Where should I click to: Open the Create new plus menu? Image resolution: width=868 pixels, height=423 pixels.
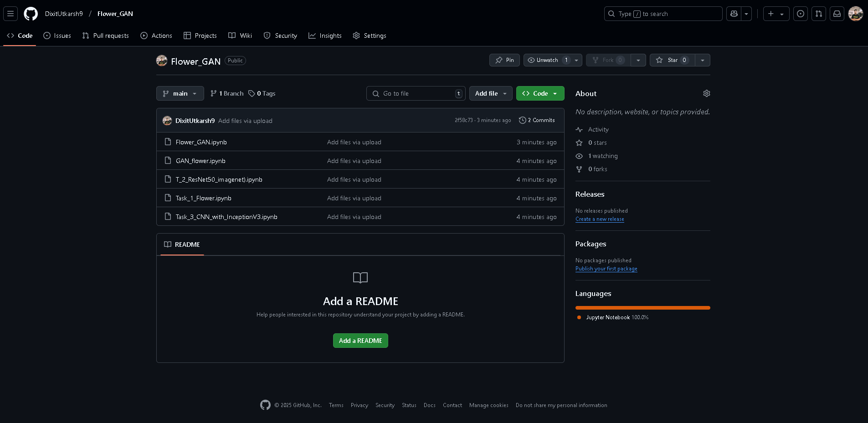776,14
